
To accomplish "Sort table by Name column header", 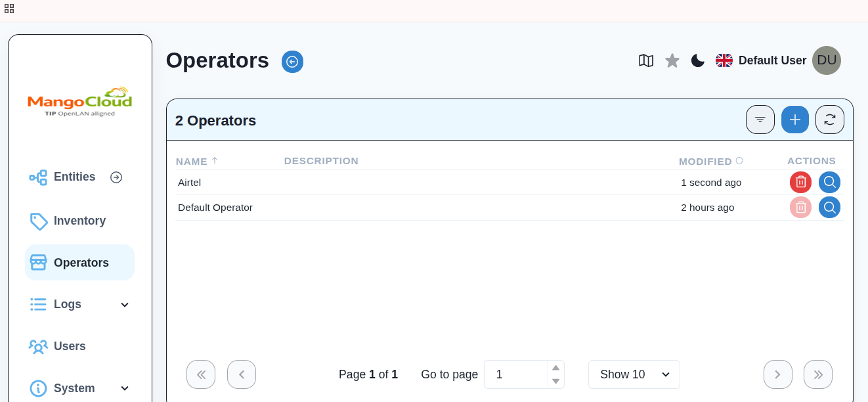I will (192, 161).
